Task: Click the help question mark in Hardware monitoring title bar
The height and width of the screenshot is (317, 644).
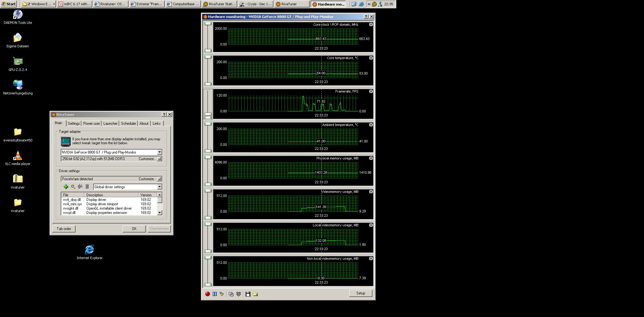Action: click(366, 17)
